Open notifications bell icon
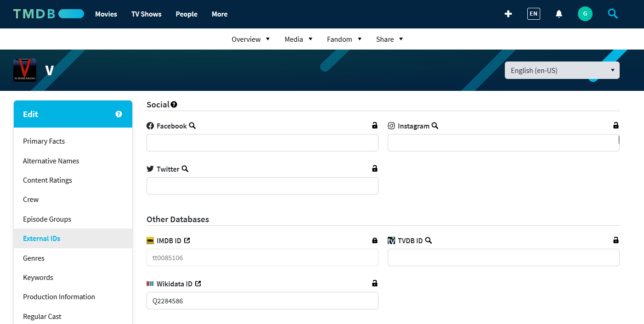The image size is (644, 324). 559,14
